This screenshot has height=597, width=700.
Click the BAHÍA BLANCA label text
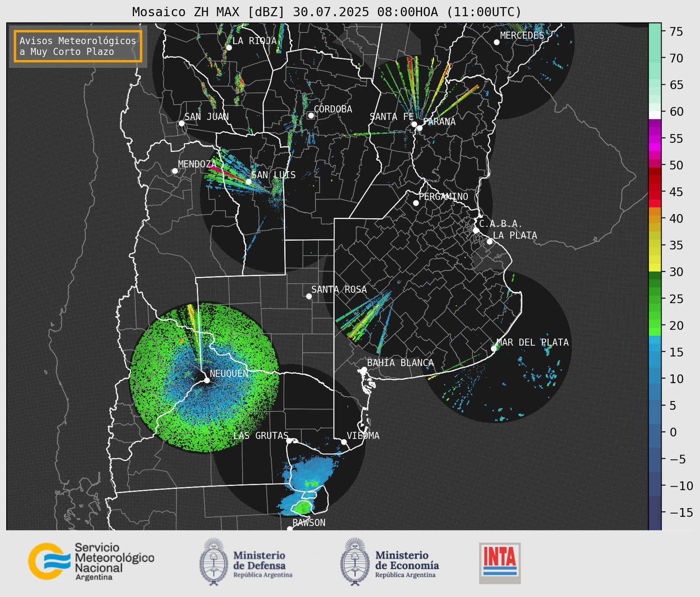pyautogui.click(x=400, y=363)
